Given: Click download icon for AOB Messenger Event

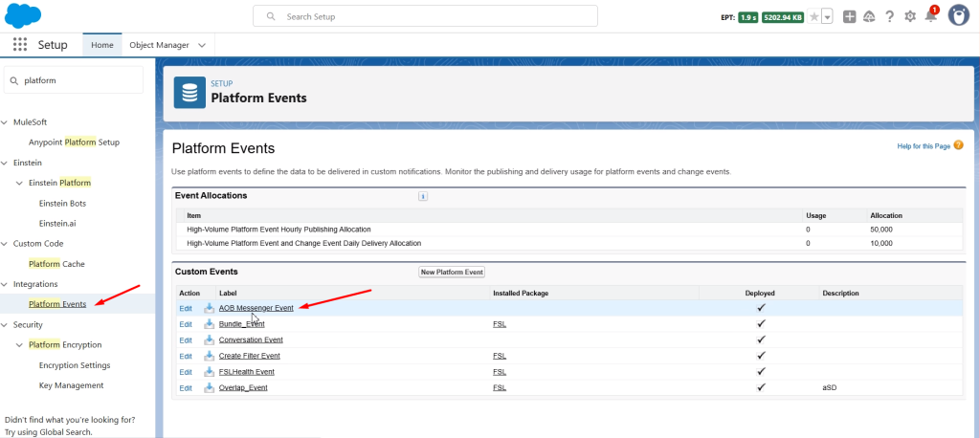Looking at the screenshot, I should coord(209,308).
